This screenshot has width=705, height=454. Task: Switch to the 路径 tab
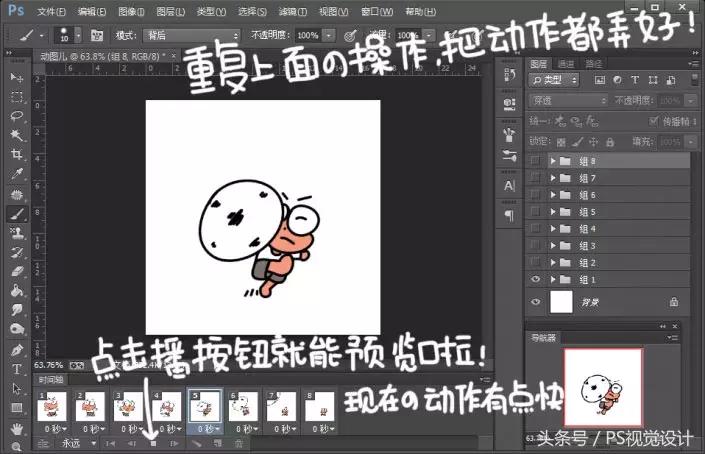click(593, 64)
